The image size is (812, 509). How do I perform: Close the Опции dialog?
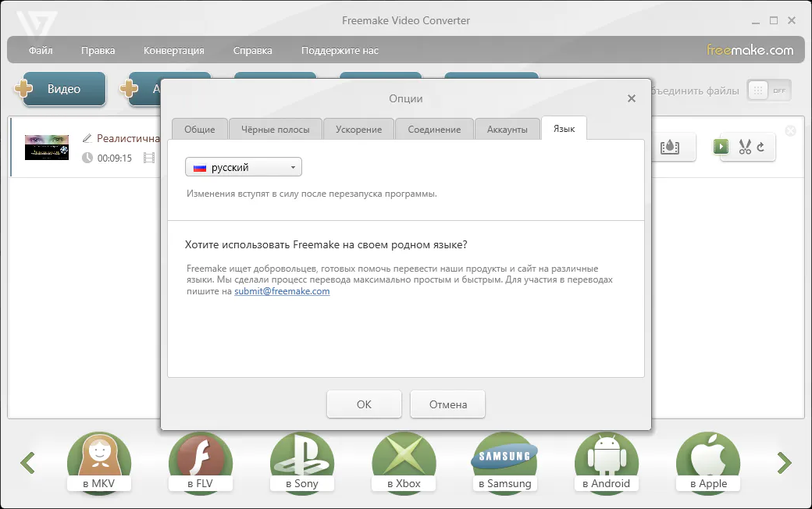pyautogui.click(x=632, y=98)
